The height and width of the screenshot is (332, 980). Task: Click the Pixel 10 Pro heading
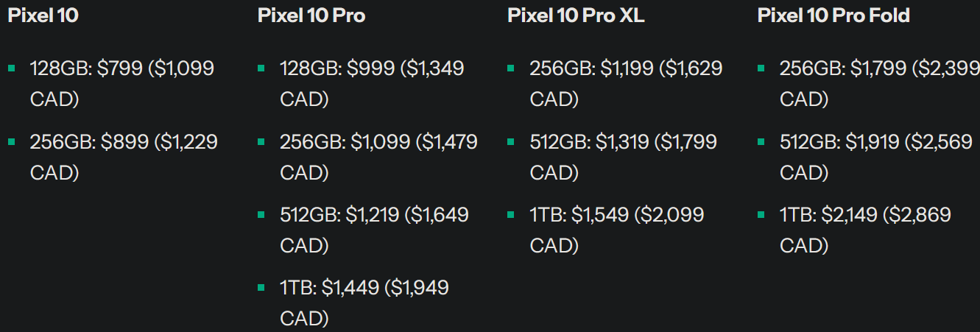pyautogui.click(x=311, y=15)
